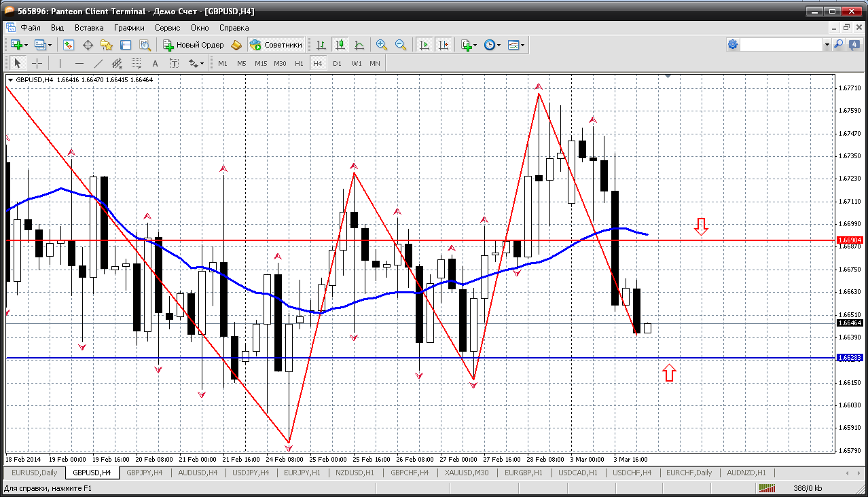Viewport: 868px width, 497px height.
Task: Open the Strategy Tester icon
Action: 145,45
